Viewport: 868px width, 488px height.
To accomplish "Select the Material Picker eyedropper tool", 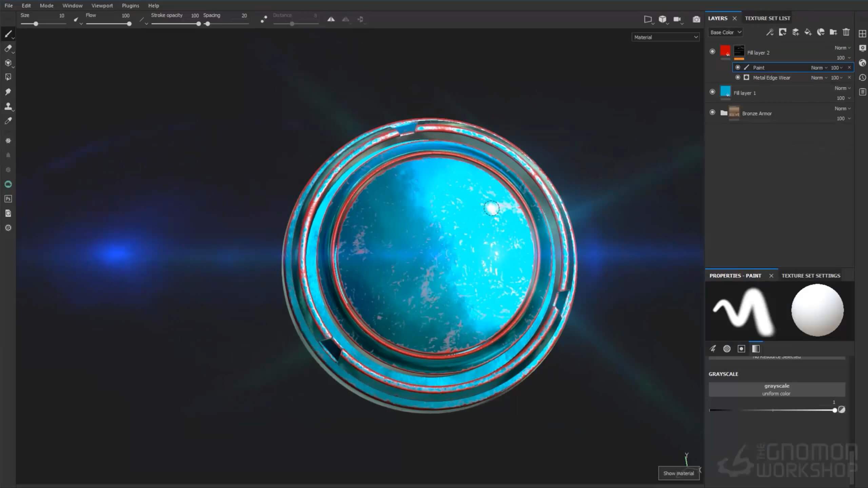I will [8, 121].
